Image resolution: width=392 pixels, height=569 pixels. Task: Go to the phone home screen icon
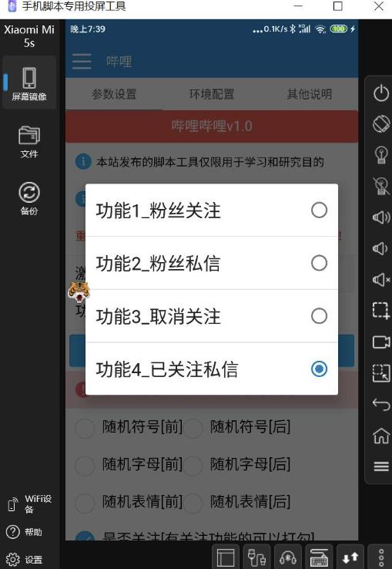pyautogui.click(x=381, y=436)
